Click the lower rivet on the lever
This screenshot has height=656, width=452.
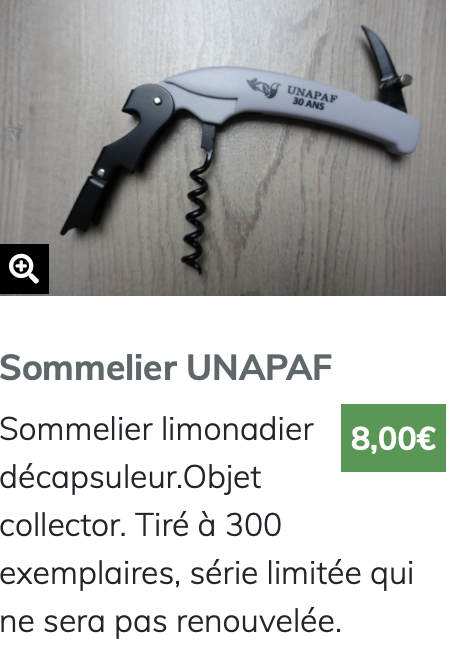101,172
